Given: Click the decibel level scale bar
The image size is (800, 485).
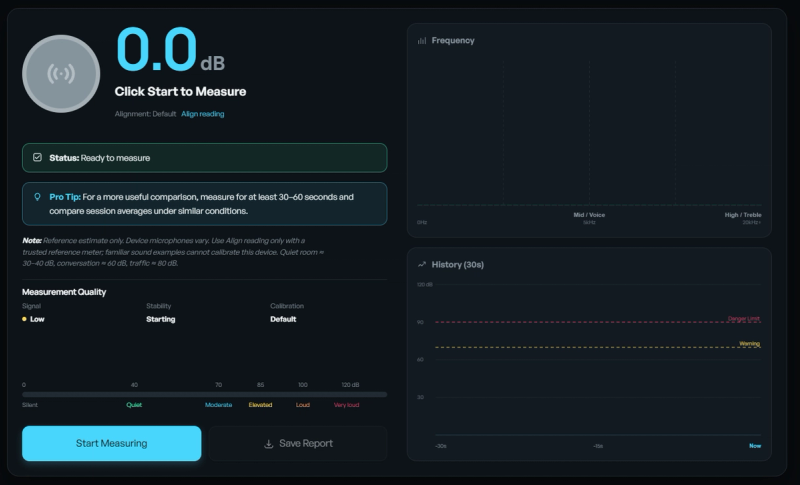Looking at the screenshot, I should 205,394.
